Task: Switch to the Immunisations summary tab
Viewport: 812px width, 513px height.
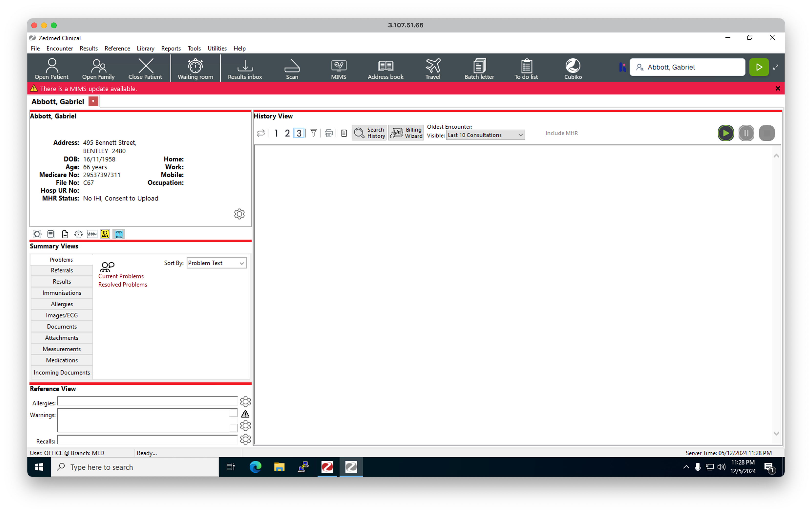Action: [x=62, y=293]
